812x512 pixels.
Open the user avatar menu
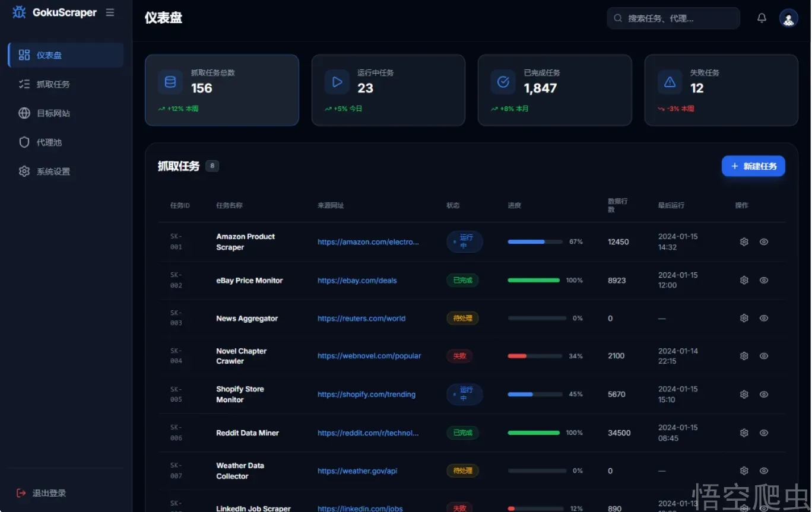click(x=788, y=18)
